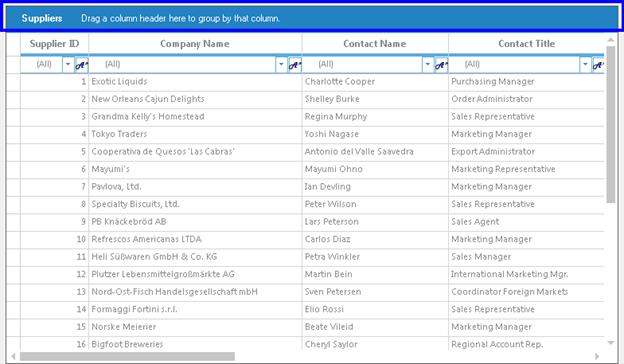The width and height of the screenshot is (624, 364).
Task: Select Nord-Ost-Fisch Handelsgesellschaft mbH cell
Action: (195, 292)
